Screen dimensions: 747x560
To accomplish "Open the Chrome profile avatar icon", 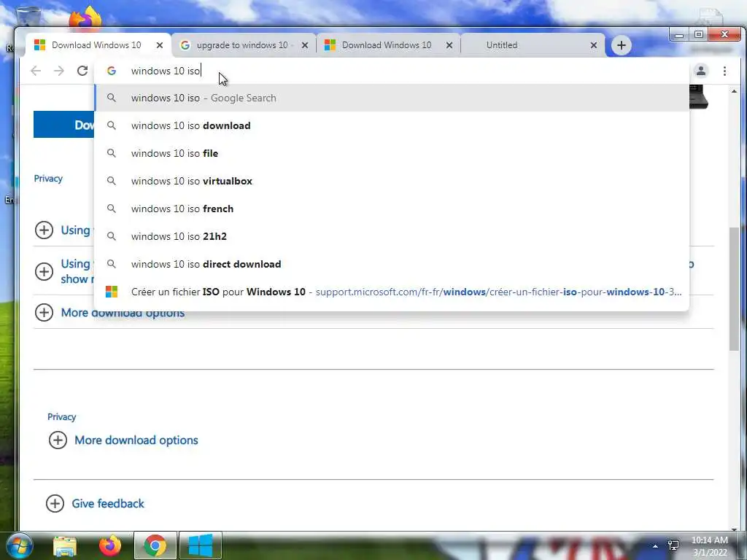I will [x=701, y=71].
